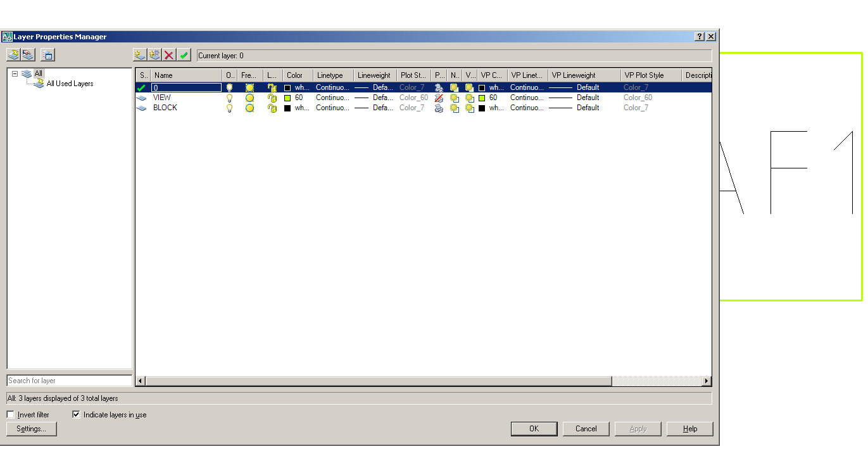
Task: Open the Linetype of layer BLOCK
Action: [332, 108]
